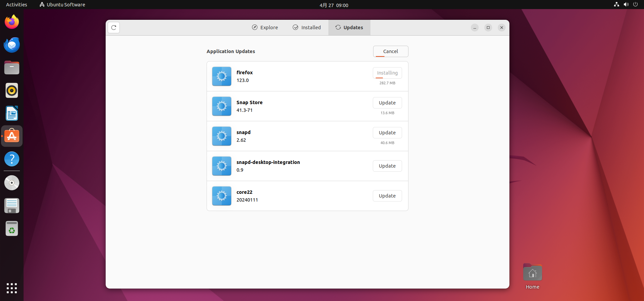Open Activities overview

point(16,4)
